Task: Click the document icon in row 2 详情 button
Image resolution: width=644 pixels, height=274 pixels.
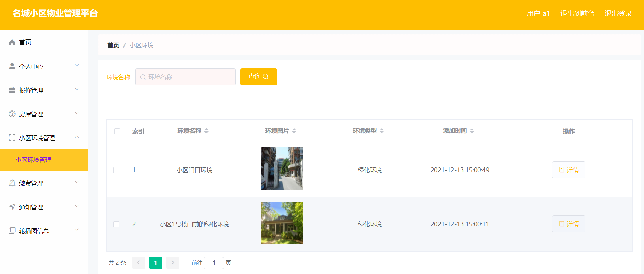Action: pos(562,224)
